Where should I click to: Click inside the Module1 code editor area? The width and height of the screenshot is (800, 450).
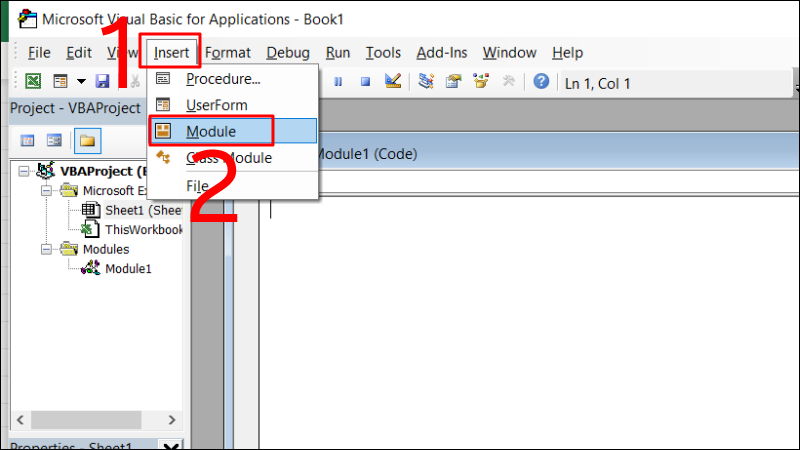coord(529,322)
